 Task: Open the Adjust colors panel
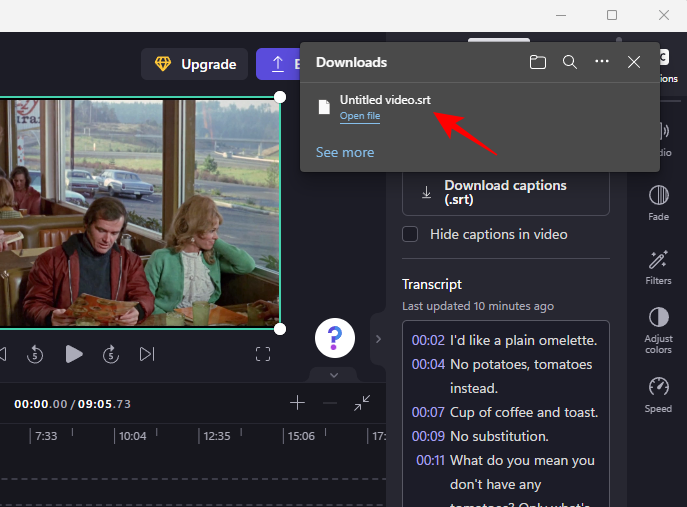click(658, 329)
